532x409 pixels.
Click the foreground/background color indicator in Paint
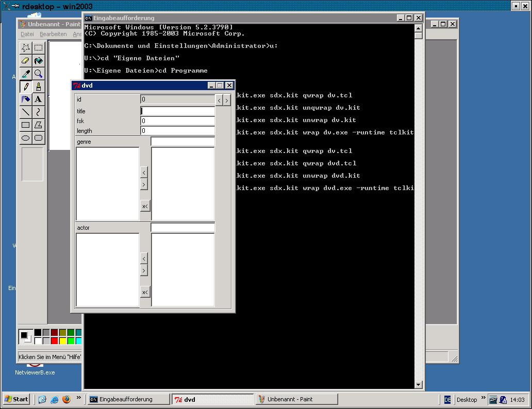click(x=25, y=336)
